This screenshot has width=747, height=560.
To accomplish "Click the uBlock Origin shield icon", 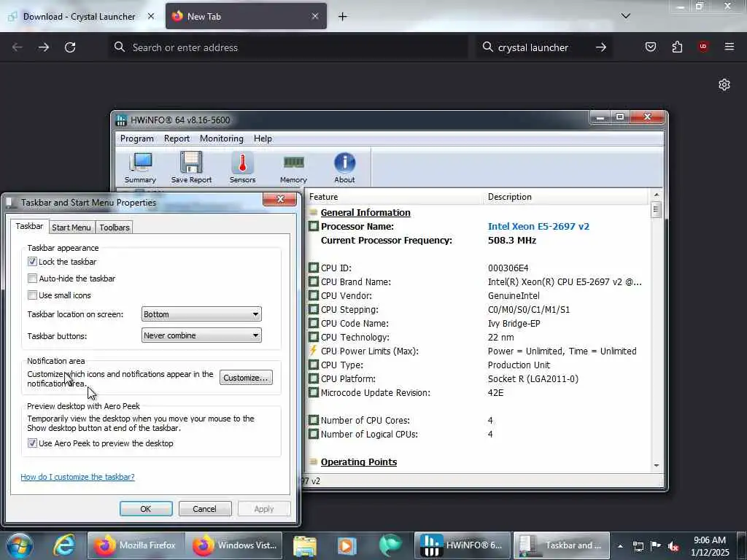I will click(x=703, y=47).
